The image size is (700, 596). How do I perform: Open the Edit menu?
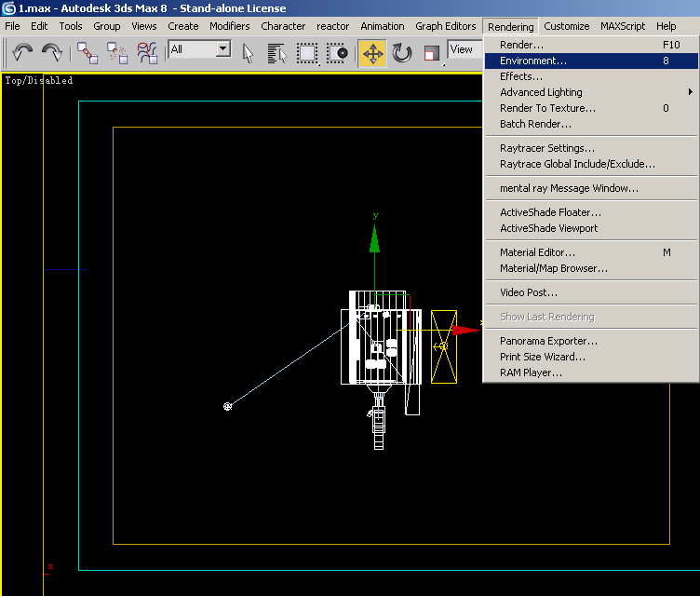pos(39,26)
